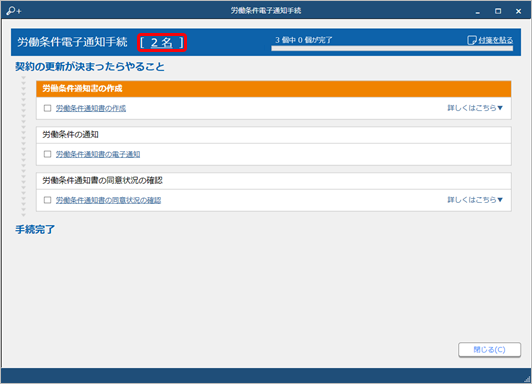Click the 手続完了 heading

(x=35, y=229)
